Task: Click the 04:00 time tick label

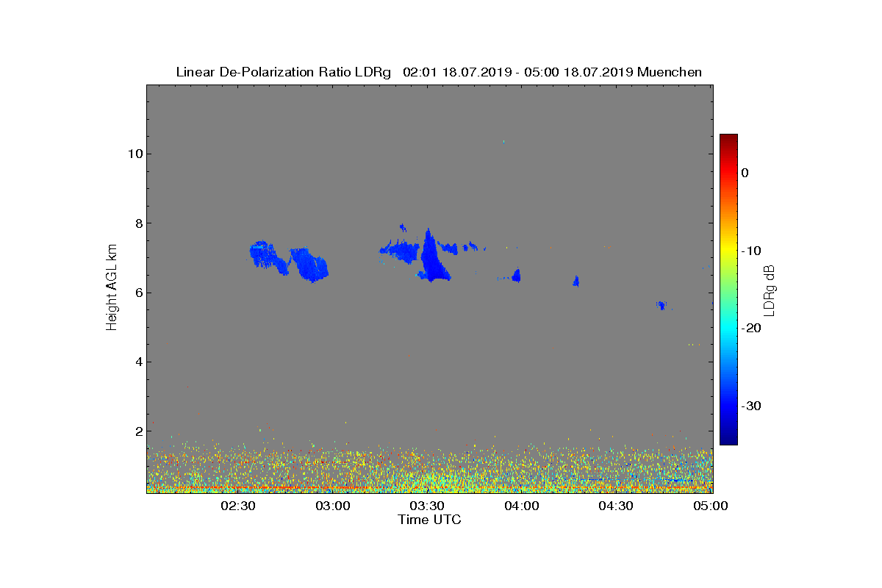Action: [521, 506]
